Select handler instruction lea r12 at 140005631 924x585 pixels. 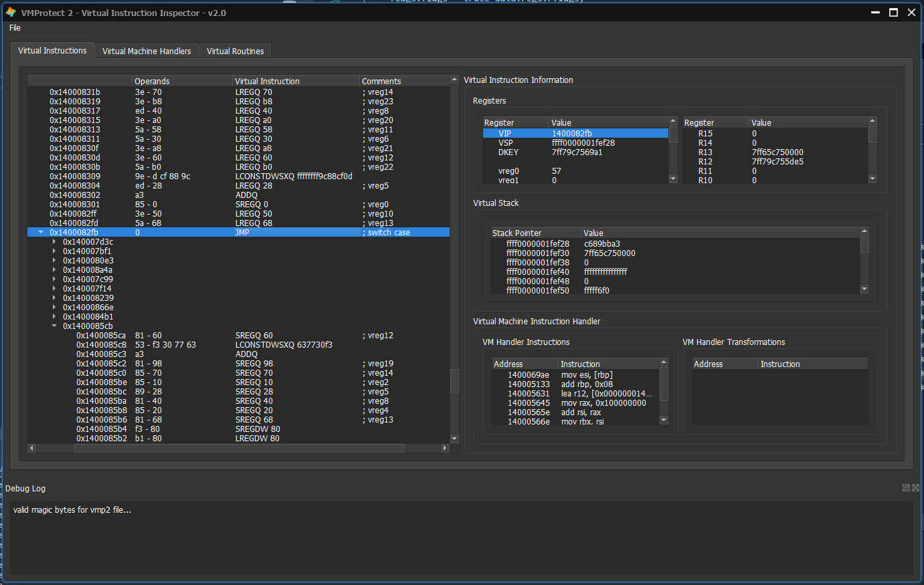click(575, 394)
